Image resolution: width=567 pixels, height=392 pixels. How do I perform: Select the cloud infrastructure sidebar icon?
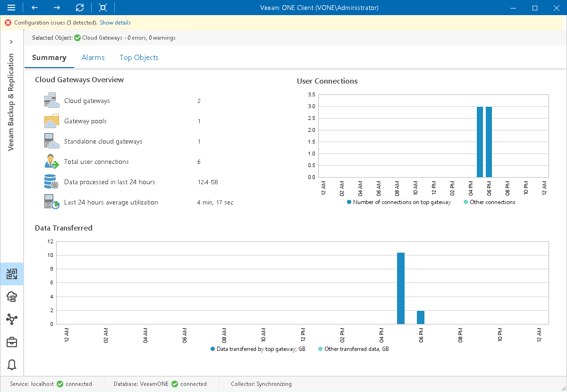point(12,297)
